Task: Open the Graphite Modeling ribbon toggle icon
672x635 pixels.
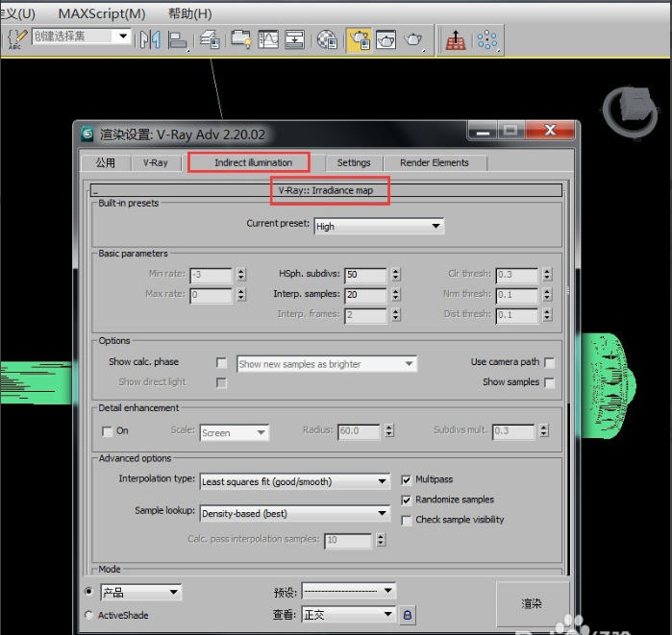Action: click(x=241, y=39)
